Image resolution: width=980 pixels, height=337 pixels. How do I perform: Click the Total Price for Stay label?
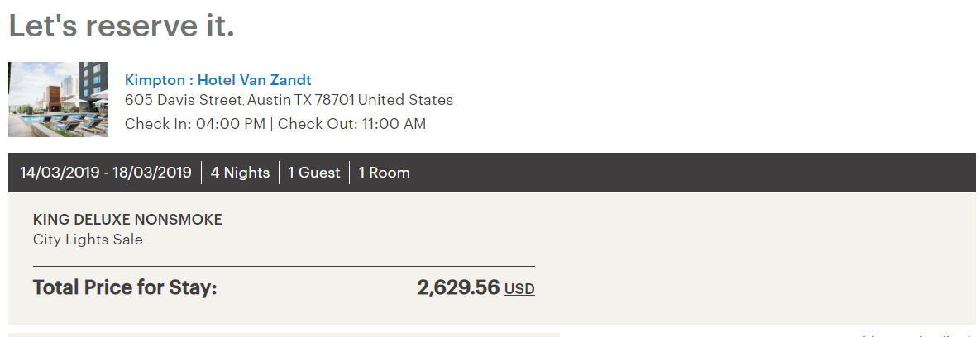pyautogui.click(x=125, y=288)
